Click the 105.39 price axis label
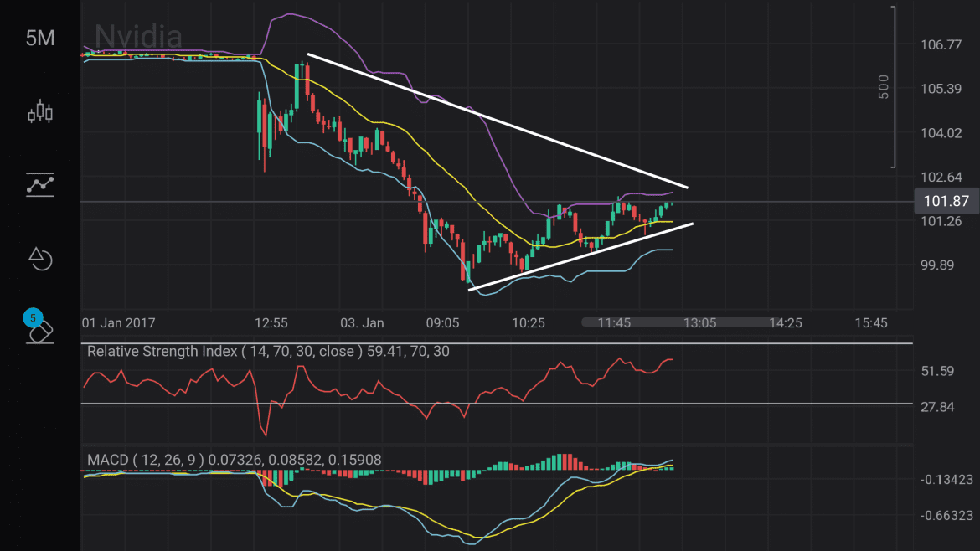The width and height of the screenshot is (980, 551). pyautogui.click(x=941, y=89)
